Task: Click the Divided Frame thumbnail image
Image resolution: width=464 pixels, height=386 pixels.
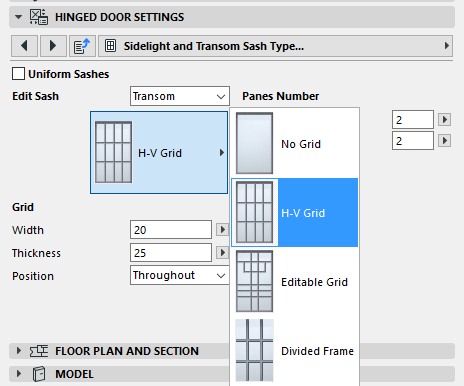Action: point(254,350)
